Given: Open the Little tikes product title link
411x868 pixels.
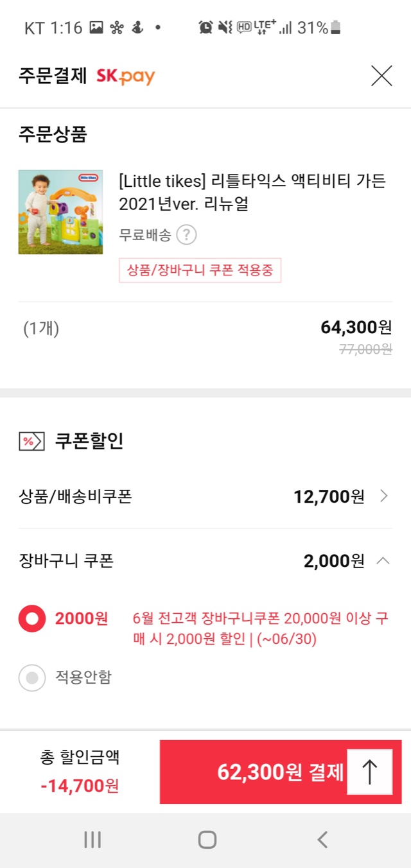Looking at the screenshot, I should 252,193.
